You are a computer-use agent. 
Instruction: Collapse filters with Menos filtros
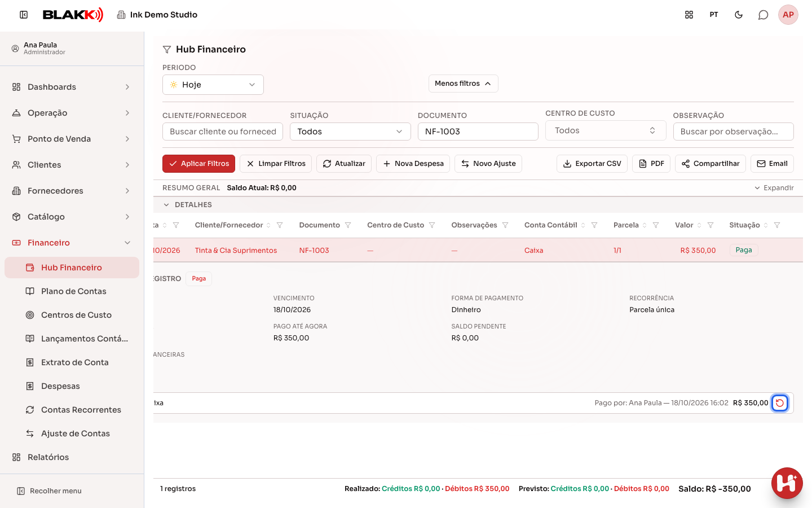click(x=464, y=84)
